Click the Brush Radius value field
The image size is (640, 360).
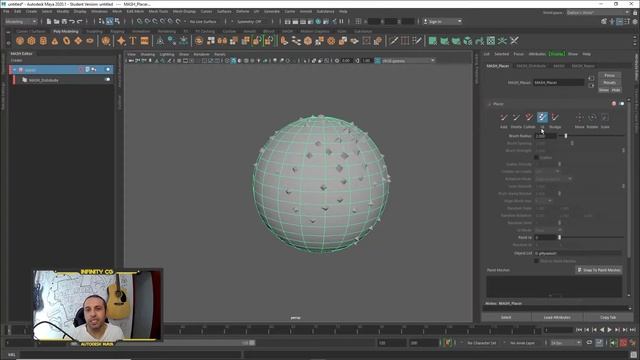546,136
